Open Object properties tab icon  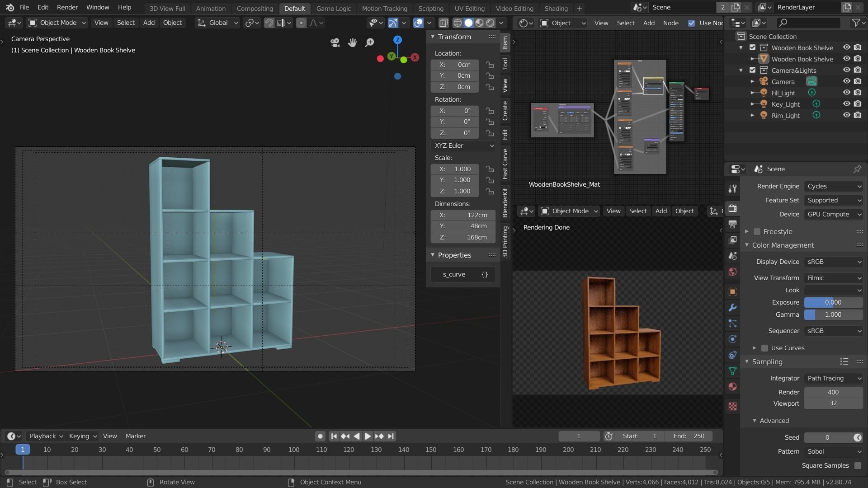(x=733, y=291)
